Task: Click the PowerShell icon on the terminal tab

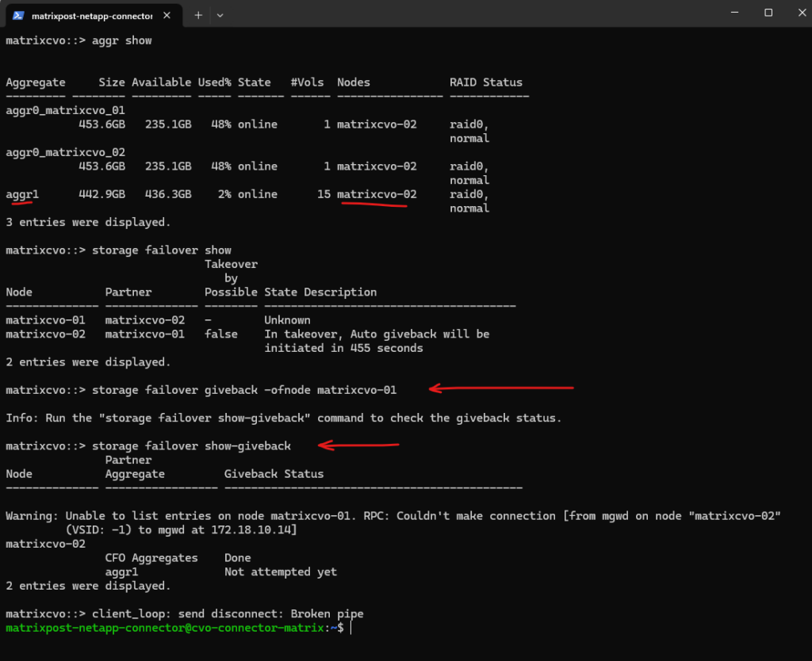Action: (x=17, y=15)
